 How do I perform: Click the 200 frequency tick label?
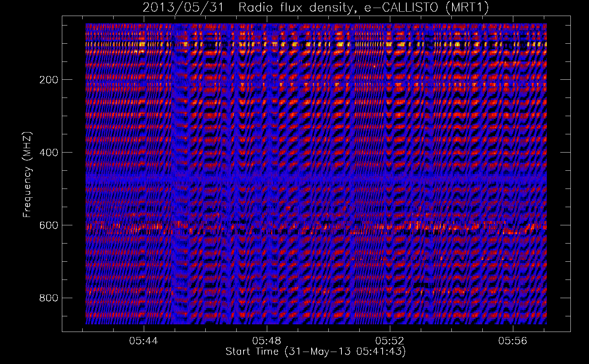(x=49, y=80)
